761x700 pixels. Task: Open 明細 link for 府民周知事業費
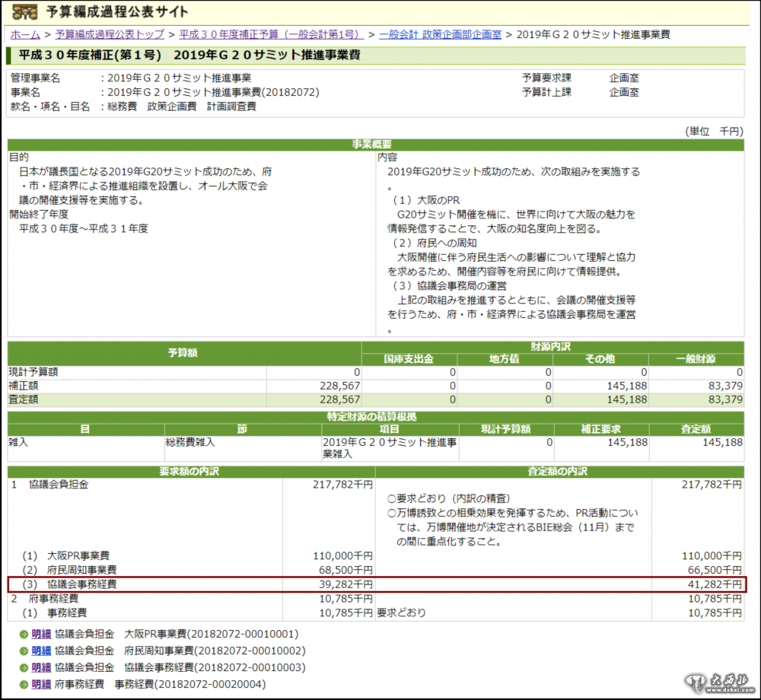(x=41, y=651)
